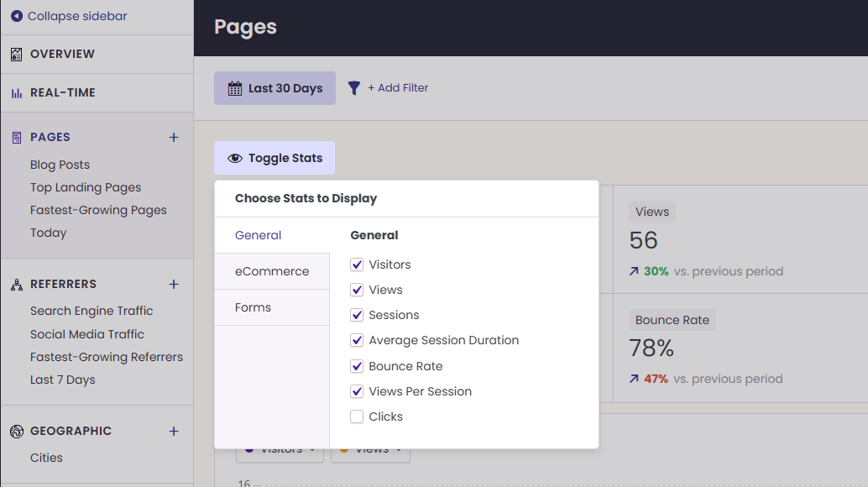The image size is (868, 487).
Task: Expand the Referrers section plus button
Action: tap(174, 285)
